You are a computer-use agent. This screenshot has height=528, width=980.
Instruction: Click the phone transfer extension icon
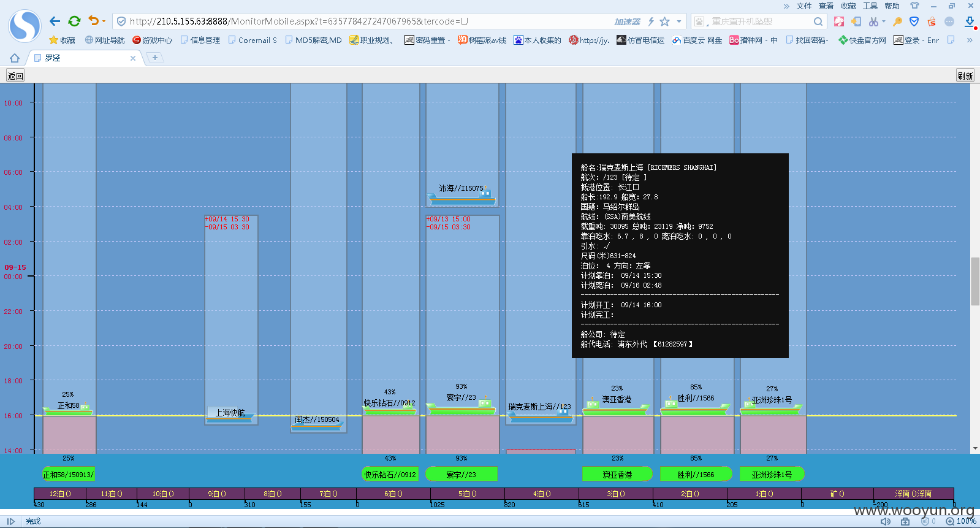(856, 21)
